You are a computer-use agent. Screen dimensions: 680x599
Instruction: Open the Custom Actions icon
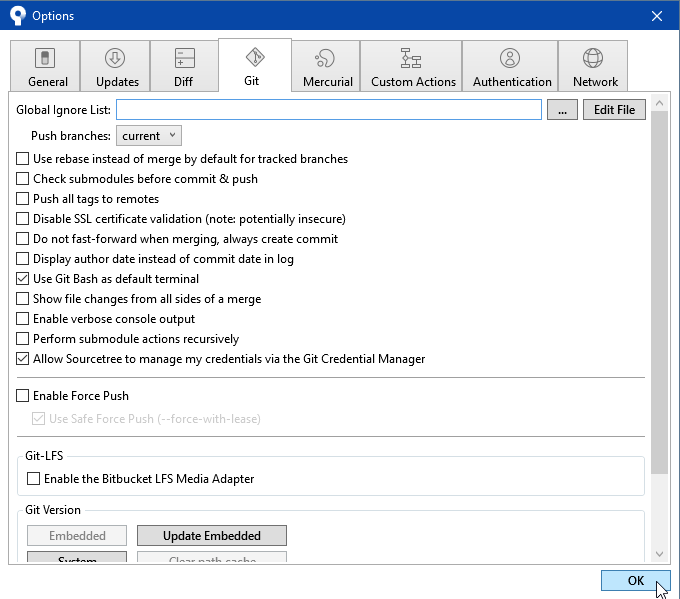click(x=411, y=58)
